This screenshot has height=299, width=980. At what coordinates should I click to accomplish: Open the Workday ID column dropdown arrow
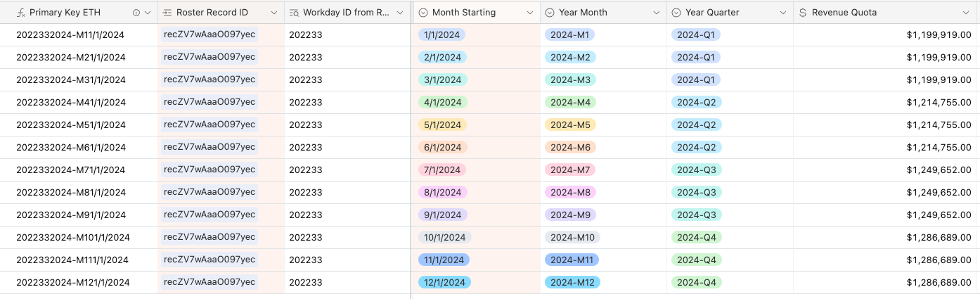401,13
